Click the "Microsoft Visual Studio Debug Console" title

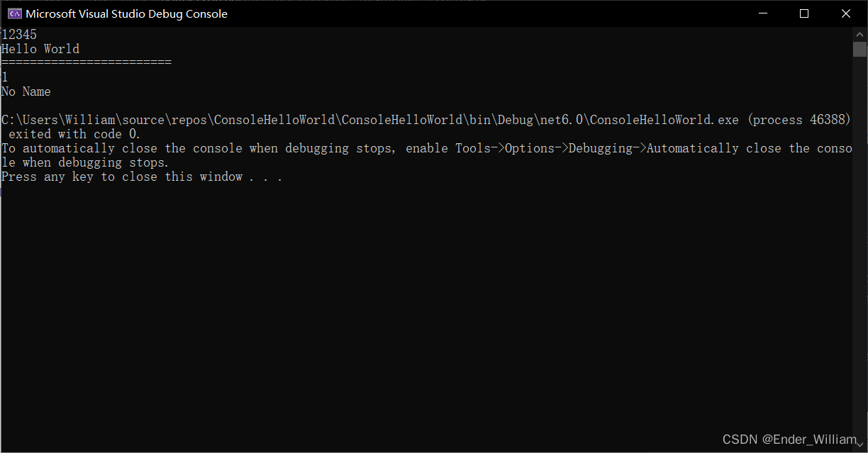[x=127, y=13]
